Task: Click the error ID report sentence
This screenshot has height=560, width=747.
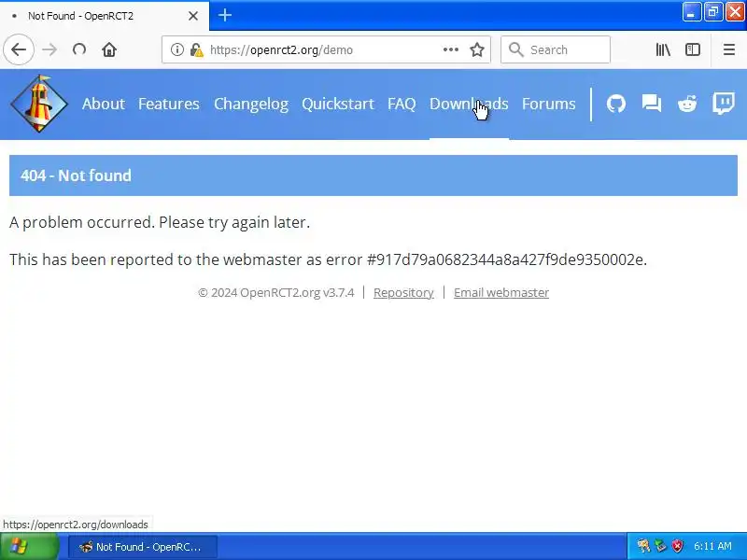Action: (329, 259)
